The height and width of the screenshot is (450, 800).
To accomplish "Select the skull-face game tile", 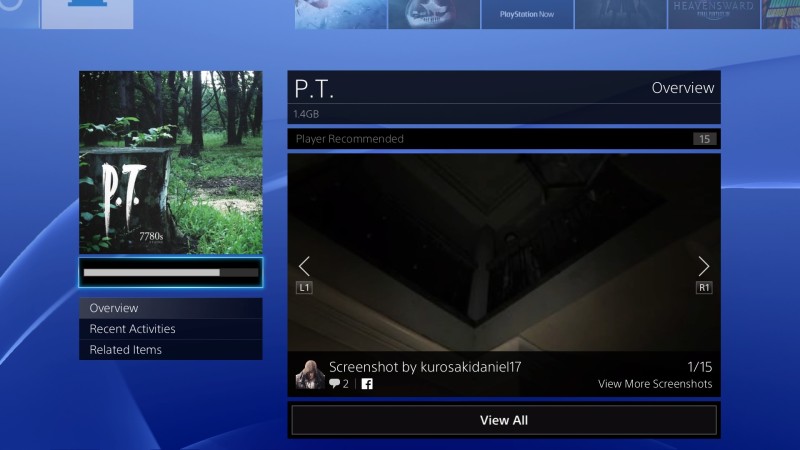I will tap(434, 14).
